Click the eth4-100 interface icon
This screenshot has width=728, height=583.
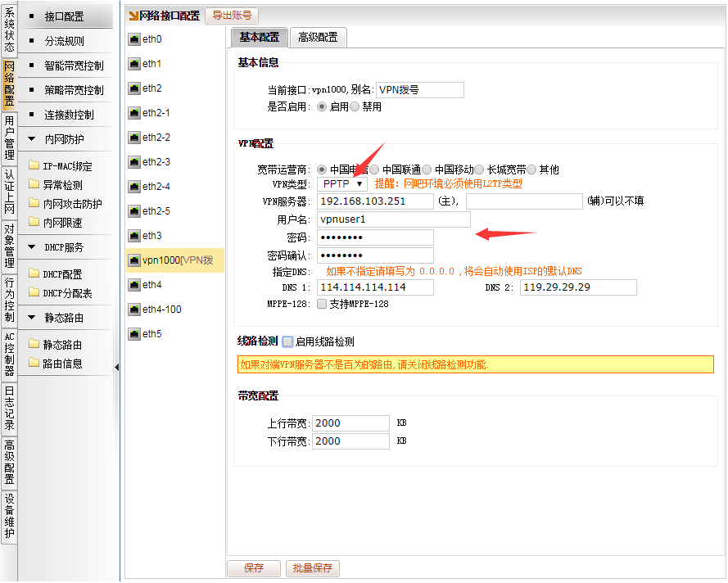[134, 310]
